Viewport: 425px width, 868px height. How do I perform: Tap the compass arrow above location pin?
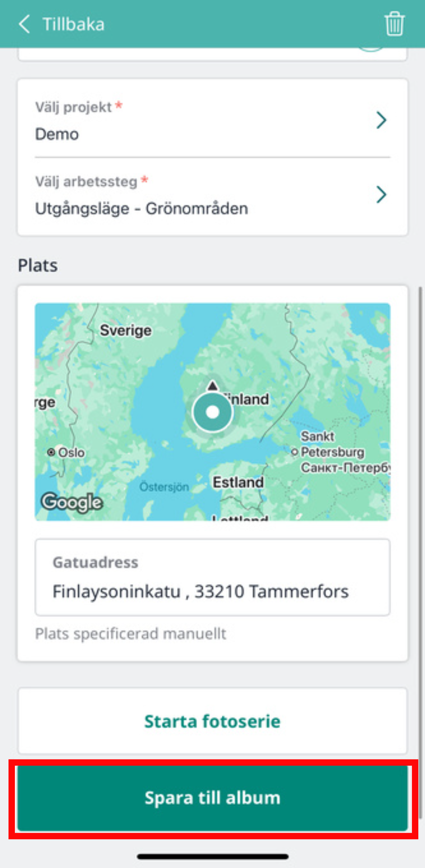click(x=212, y=386)
